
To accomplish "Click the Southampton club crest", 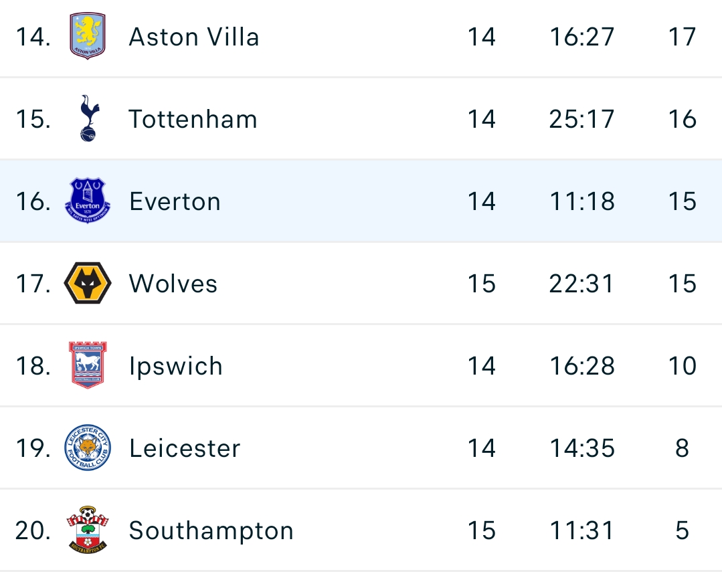I will 88,530.
